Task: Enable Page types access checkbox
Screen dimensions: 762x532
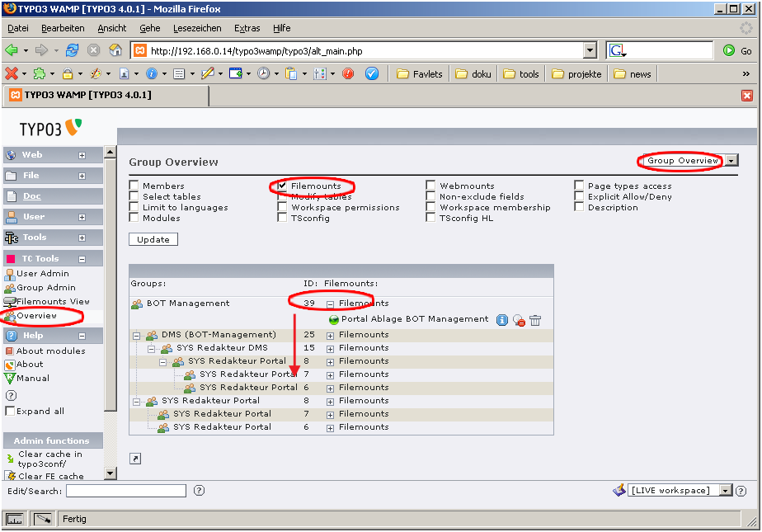Action: tap(579, 185)
